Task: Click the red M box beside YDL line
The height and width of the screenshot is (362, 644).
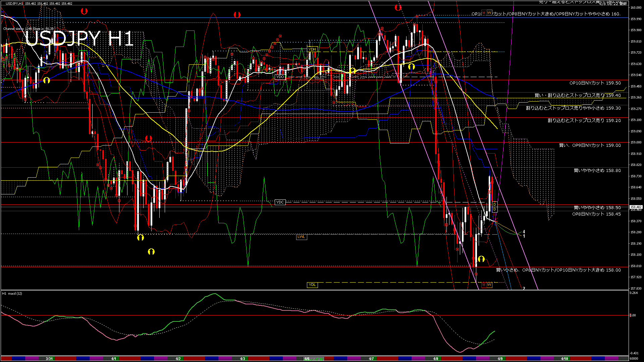Action: click(x=484, y=285)
